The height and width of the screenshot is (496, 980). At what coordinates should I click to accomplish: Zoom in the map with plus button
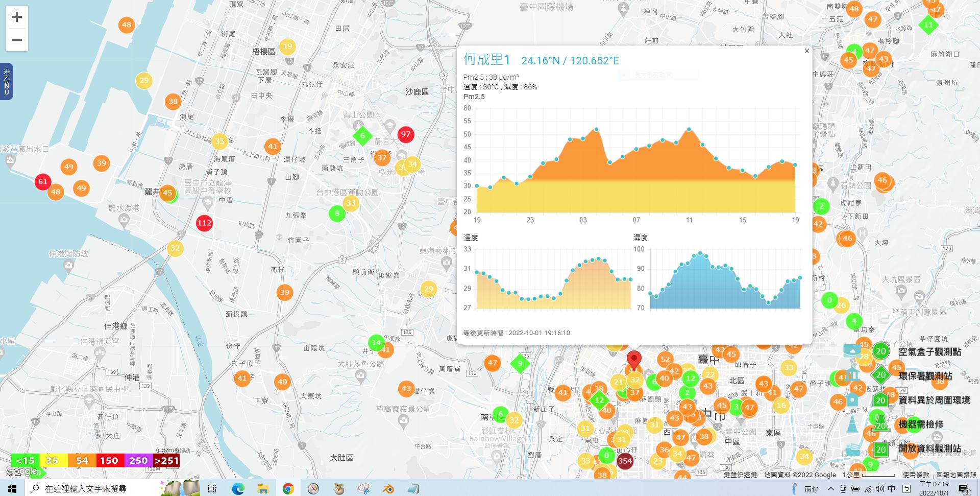click(17, 17)
